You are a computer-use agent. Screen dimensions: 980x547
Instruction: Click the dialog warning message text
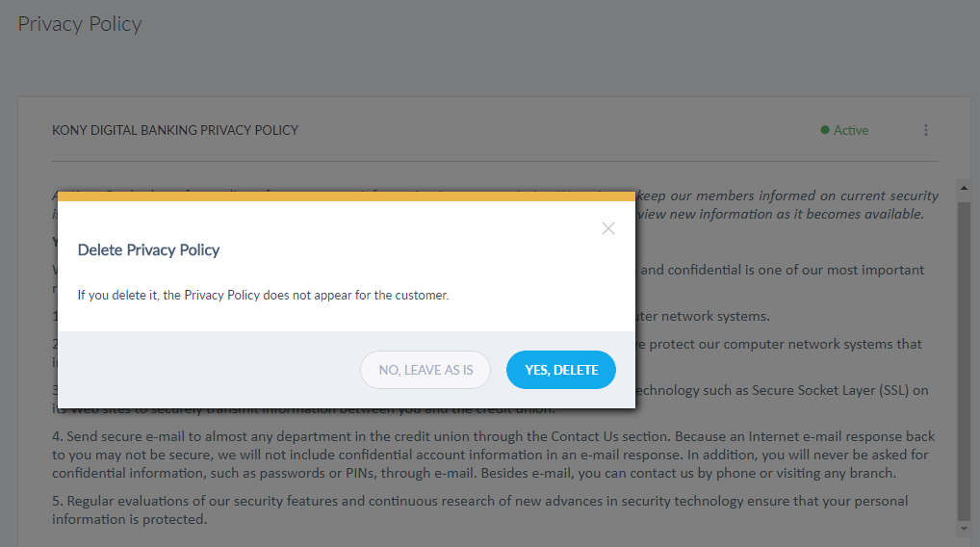point(263,295)
